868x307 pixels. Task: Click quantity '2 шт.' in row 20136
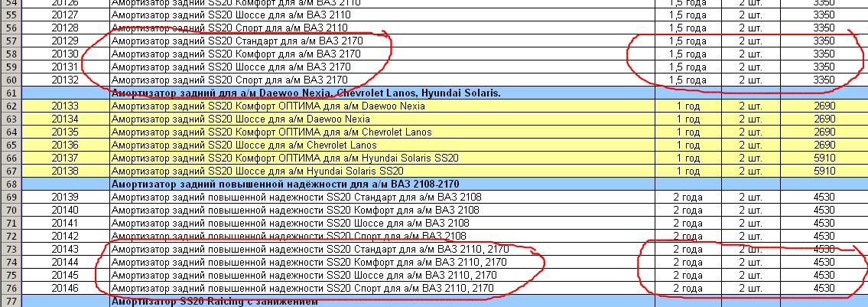pyautogui.click(x=751, y=145)
